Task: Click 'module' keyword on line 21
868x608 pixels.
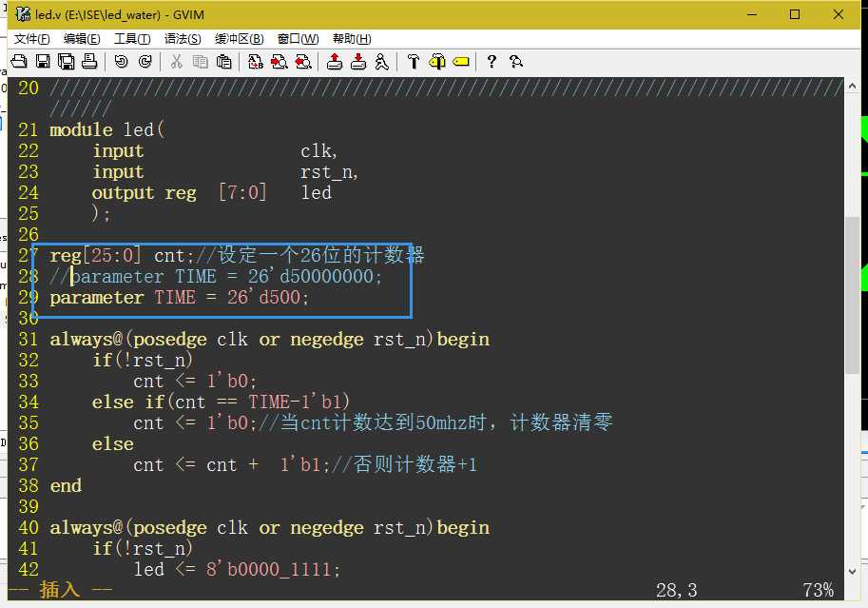Action: 82,129
